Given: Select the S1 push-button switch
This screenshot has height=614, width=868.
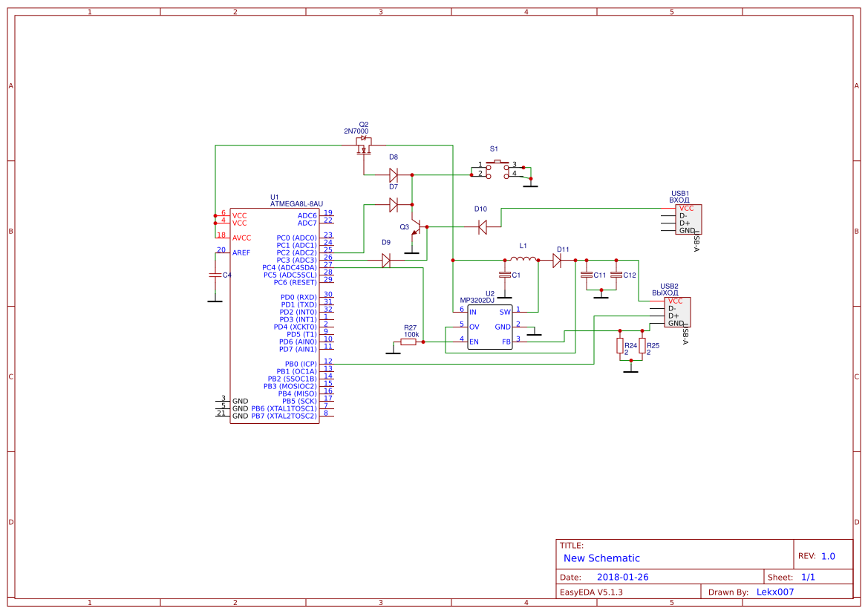Looking at the screenshot, I should (501, 170).
